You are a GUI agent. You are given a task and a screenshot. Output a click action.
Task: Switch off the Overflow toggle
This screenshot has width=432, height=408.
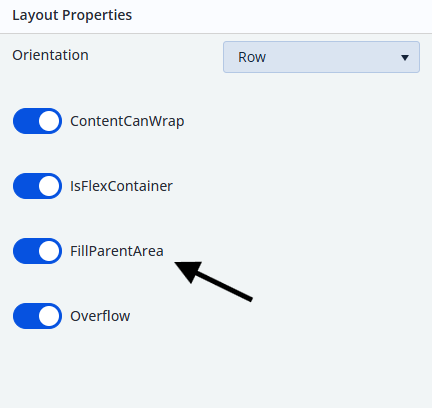37,316
